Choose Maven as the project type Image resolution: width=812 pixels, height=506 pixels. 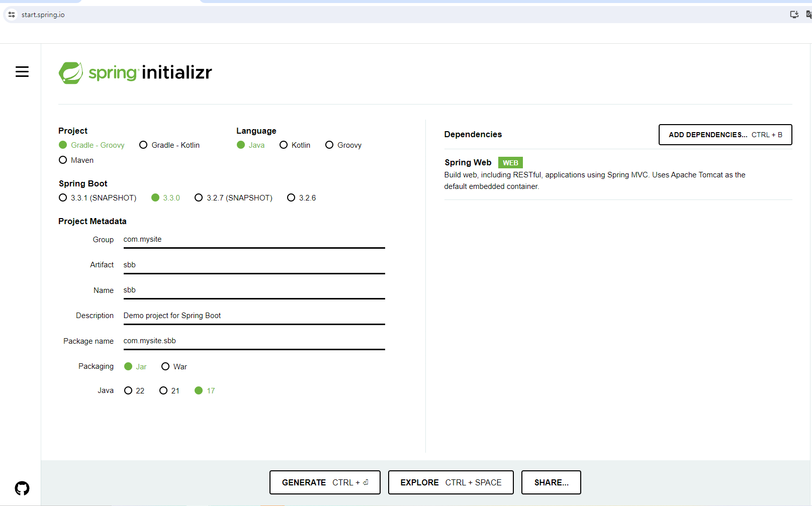[76, 160]
